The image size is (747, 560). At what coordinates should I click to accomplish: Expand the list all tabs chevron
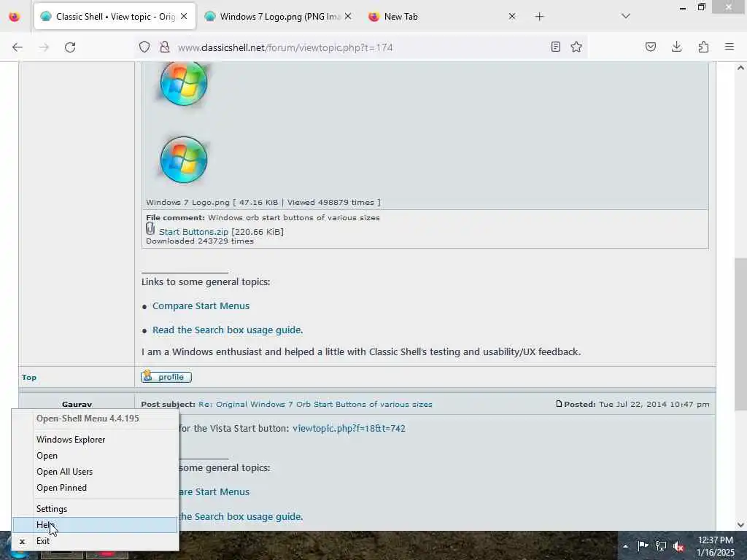[x=626, y=16]
